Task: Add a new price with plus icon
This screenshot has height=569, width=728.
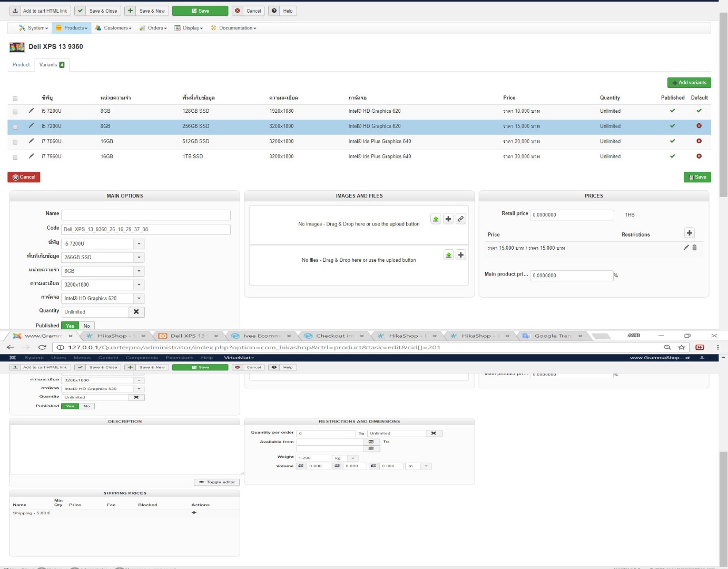Action: click(x=689, y=233)
